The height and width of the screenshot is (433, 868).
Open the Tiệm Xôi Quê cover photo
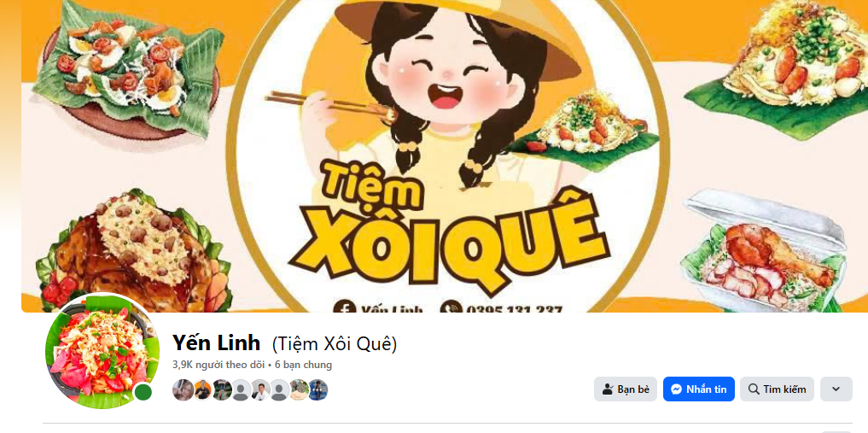point(445,156)
